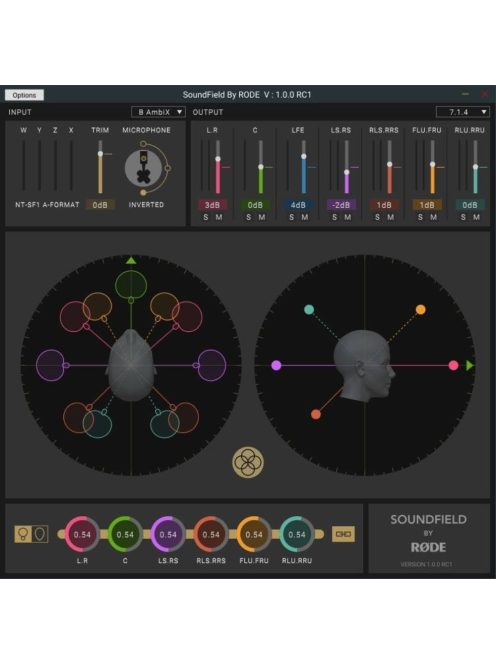Click the LS.RS 0.54 directivity knob
This screenshot has height=664, width=496.
coord(168,534)
